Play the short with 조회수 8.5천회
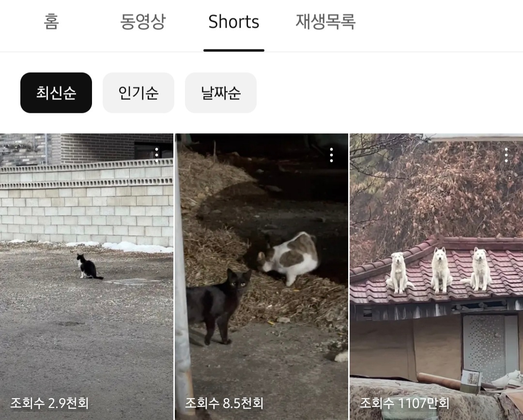Screen dimensions: 523x420 [261, 277]
